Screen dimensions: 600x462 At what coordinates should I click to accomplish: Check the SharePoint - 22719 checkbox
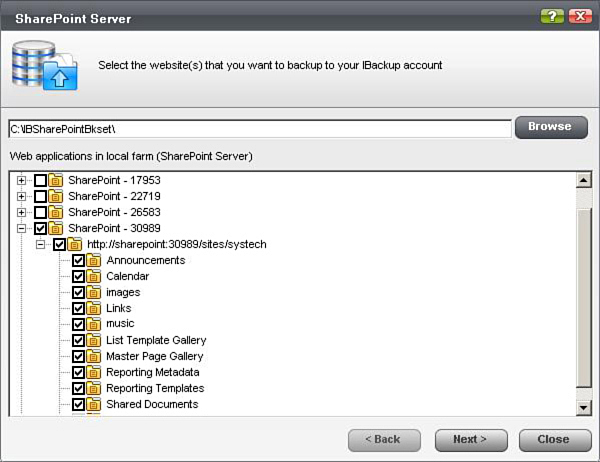pos(41,196)
